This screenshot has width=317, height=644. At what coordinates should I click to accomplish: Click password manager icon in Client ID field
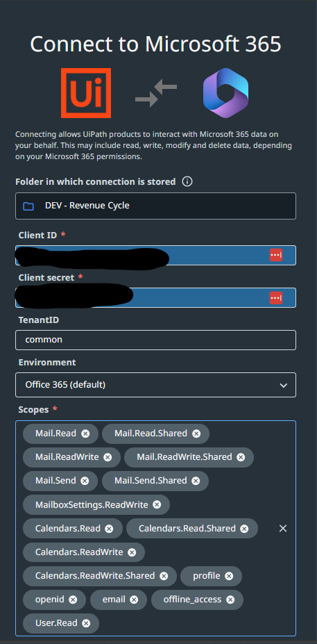275,255
